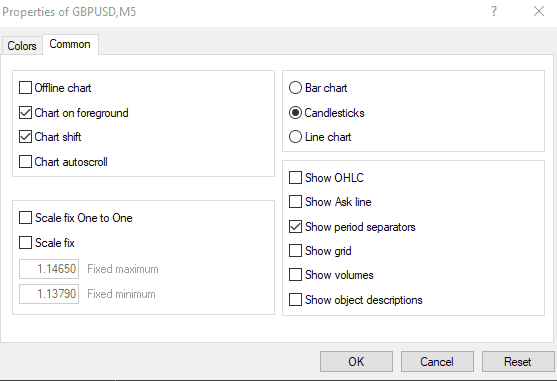The image size is (557, 381).
Task: Select Line chart display mode
Action: (295, 137)
